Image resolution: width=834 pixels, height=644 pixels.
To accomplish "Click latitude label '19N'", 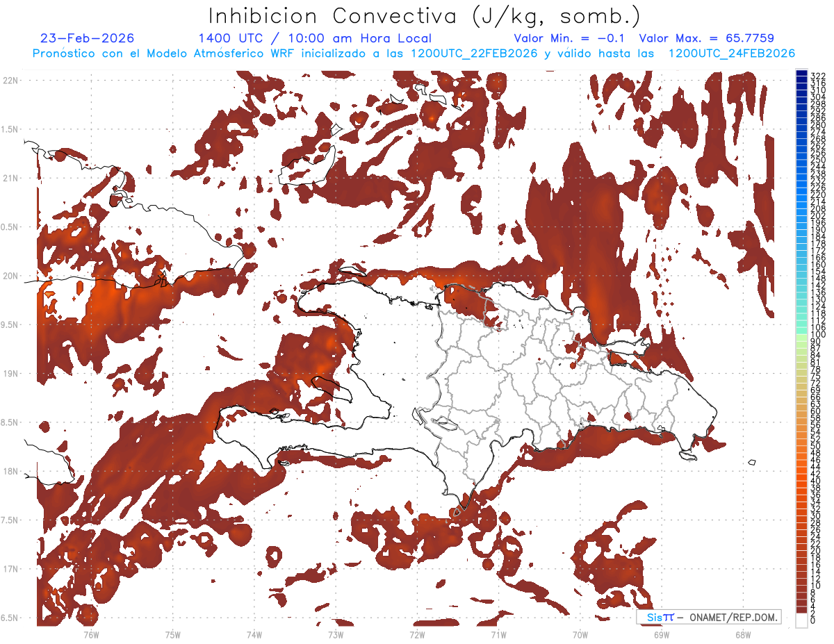I will point(11,374).
